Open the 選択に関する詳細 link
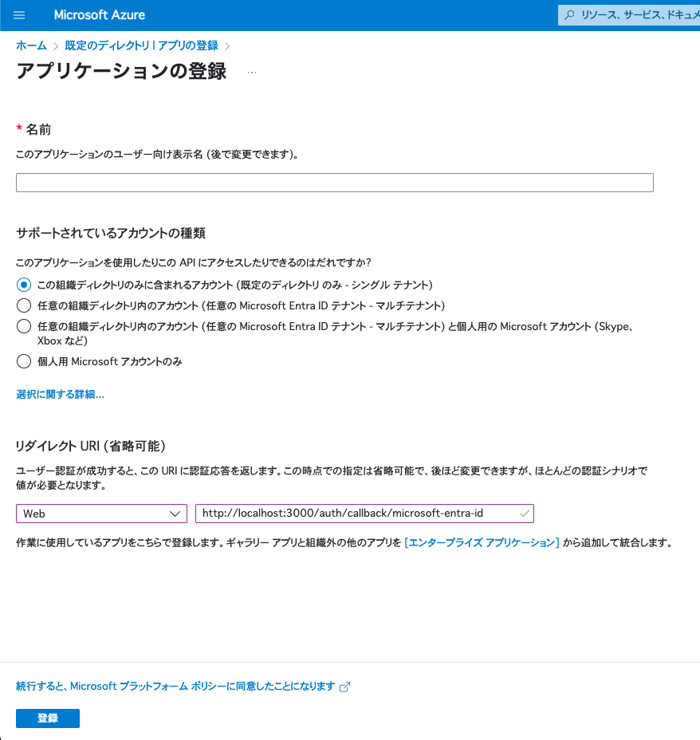The height and width of the screenshot is (740, 700). pyautogui.click(x=60, y=395)
